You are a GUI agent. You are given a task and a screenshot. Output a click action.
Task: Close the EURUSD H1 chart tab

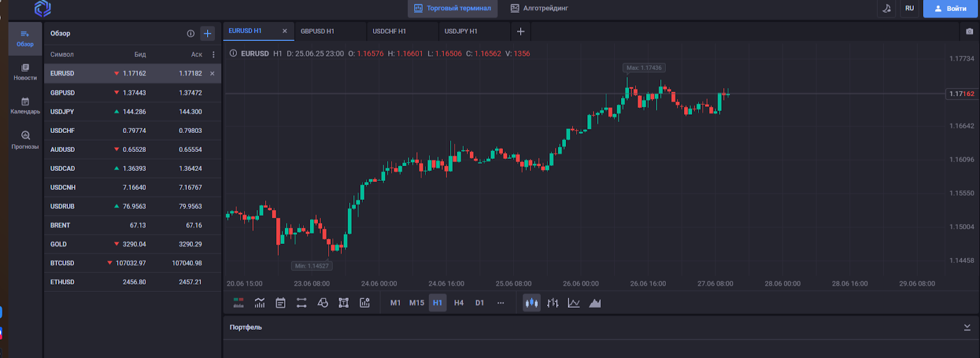coord(284,31)
